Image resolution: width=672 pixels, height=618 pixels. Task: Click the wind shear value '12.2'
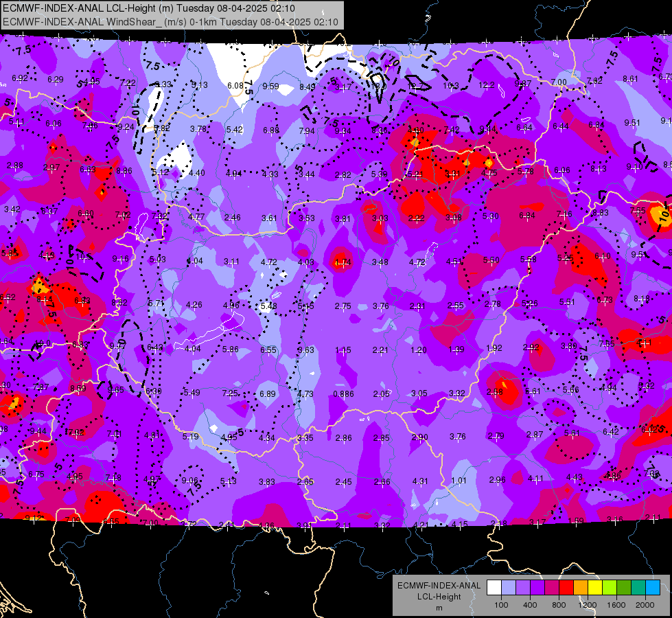point(487,85)
